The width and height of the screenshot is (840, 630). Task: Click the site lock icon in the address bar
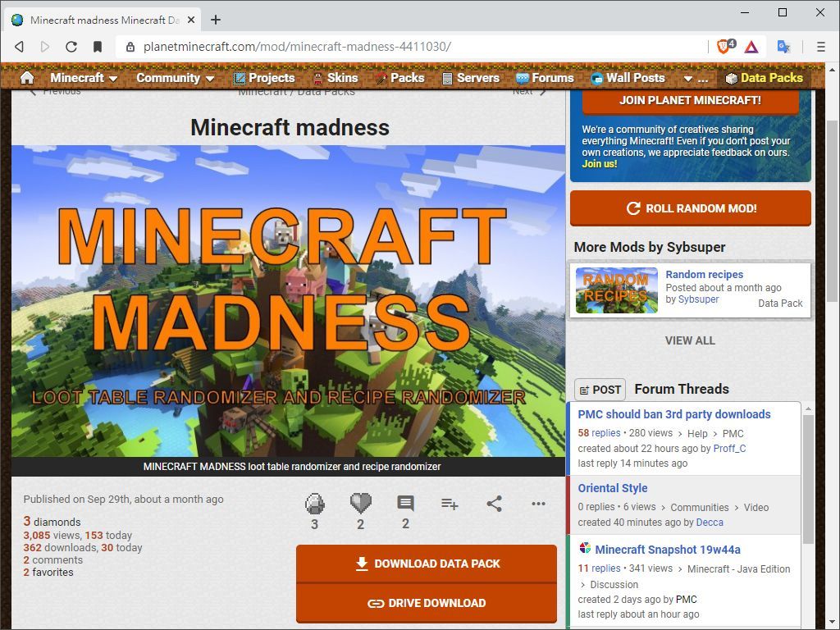[130, 47]
